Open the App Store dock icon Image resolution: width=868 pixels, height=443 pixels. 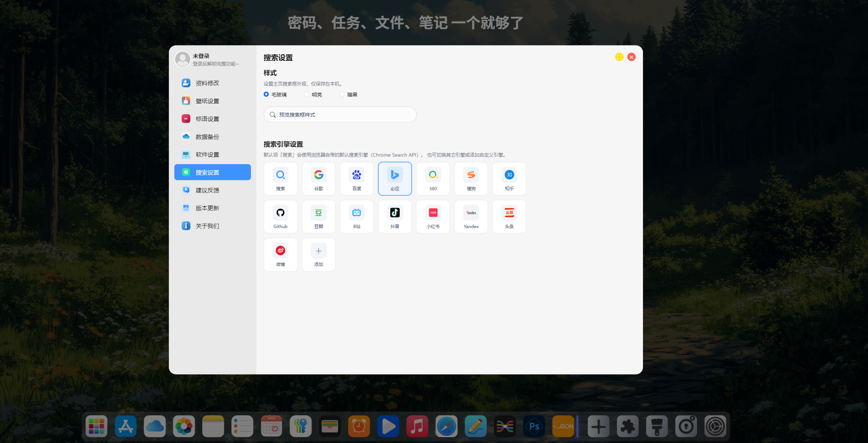[126, 426]
